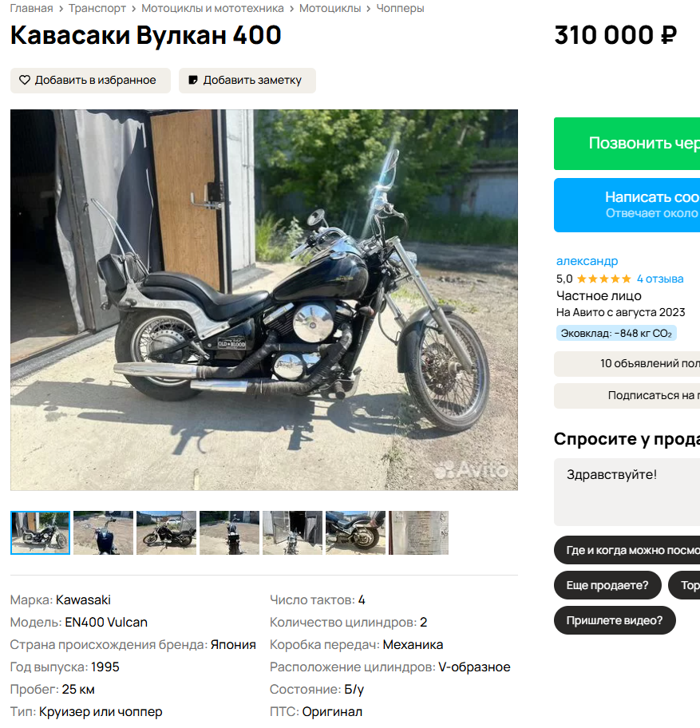The height and width of the screenshot is (728, 700).
Task: Click the Подписаться на продавца button
Action: [x=627, y=396]
